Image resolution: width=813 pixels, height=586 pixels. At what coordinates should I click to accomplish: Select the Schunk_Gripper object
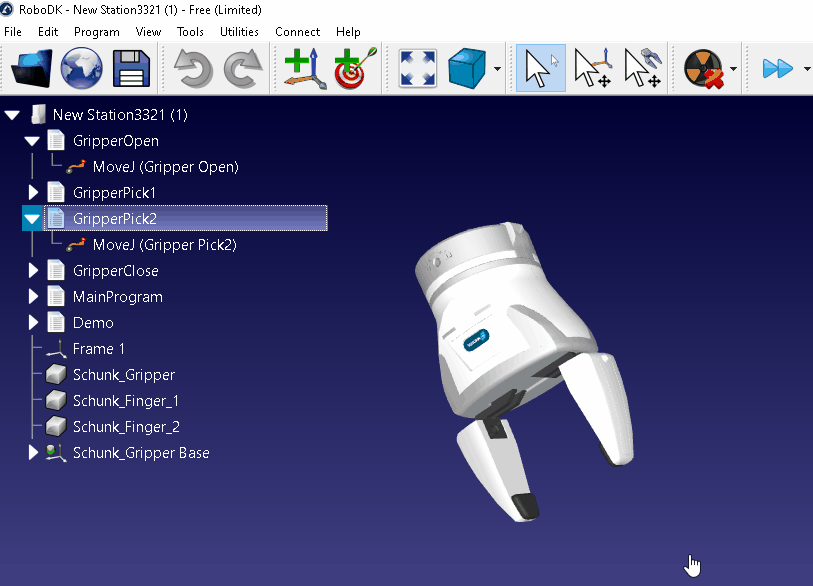pos(124,374)
